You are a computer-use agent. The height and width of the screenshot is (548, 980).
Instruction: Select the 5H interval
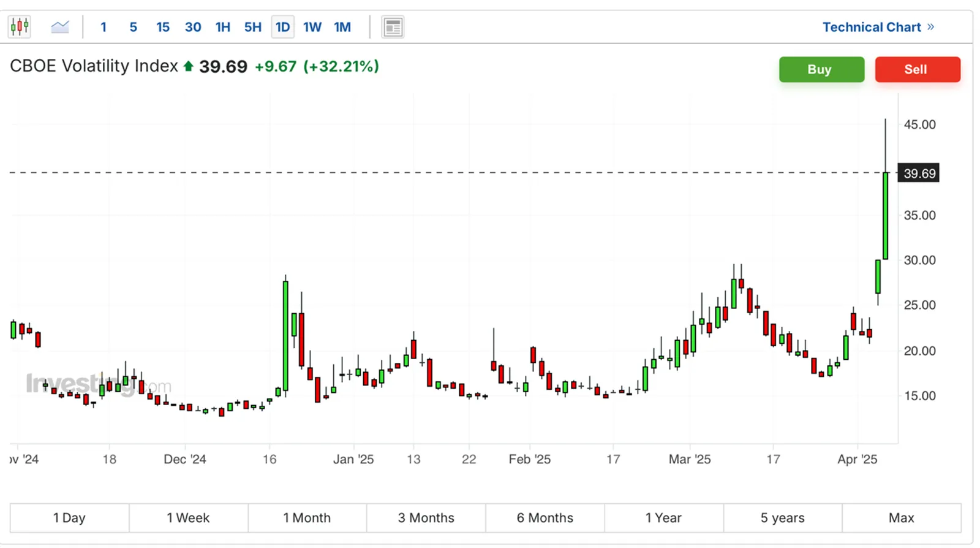253,27
